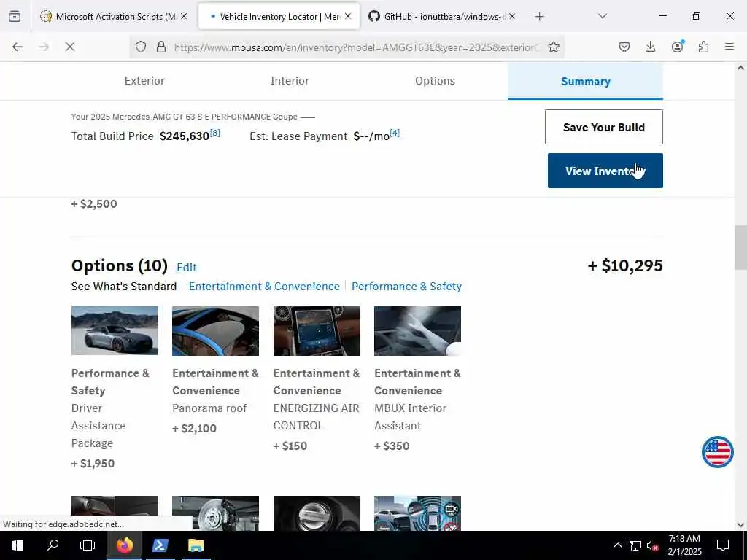Open footnote 8 next to build price
Image resolution: width=747 pixels, height=560 pixels.
pos(215,133)
